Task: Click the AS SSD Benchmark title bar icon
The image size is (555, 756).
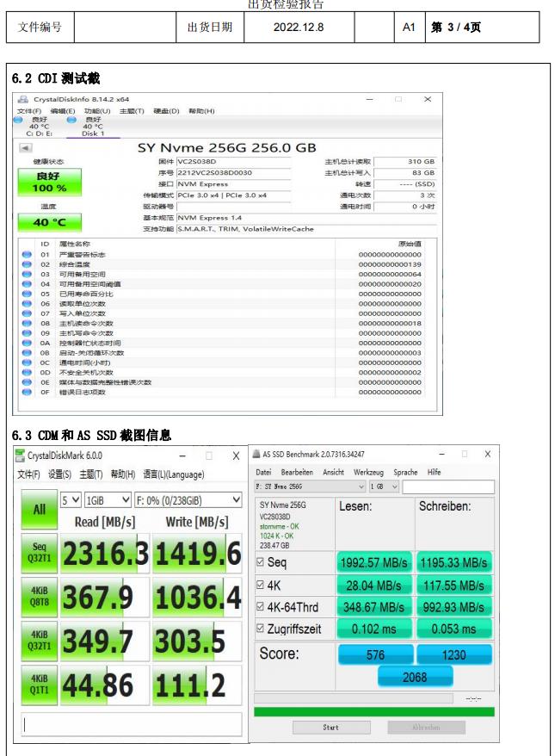Action: (256, 454)
